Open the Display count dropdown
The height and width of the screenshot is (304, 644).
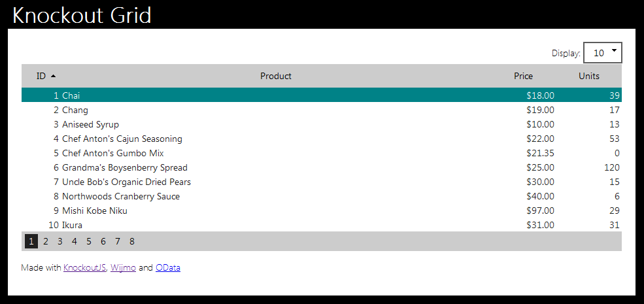click(x=603, y=52)
